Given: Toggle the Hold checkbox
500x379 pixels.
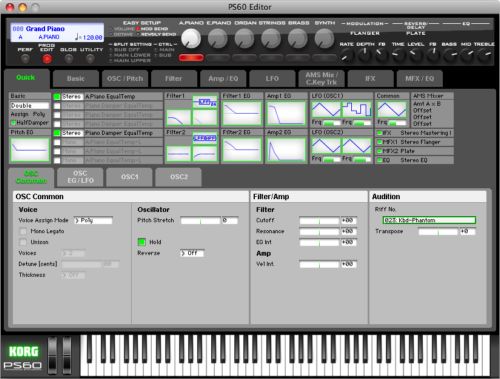Looking at the screenshot, I should pos(142,242).
